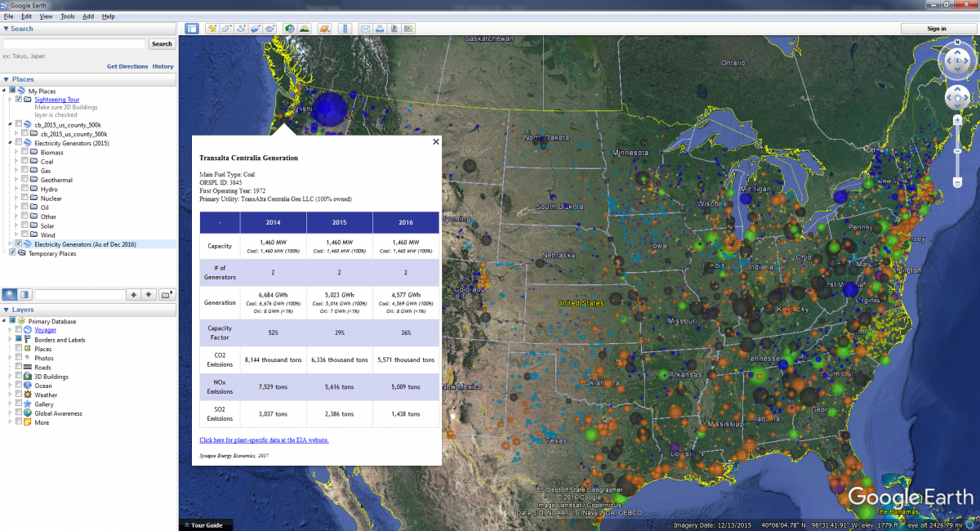Viewport: 980px width, 531px height.
Task: Toggle the Borders and Labels checkbox
Action: (x=18, y=340)
